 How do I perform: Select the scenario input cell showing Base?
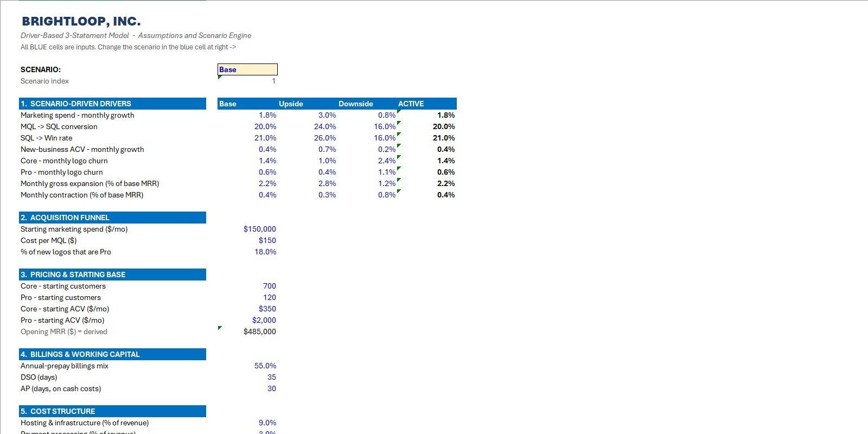tap(247, 69)
